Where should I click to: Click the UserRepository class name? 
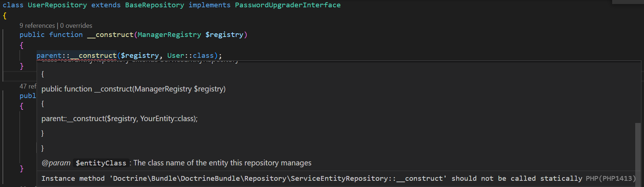click(57, 5)
